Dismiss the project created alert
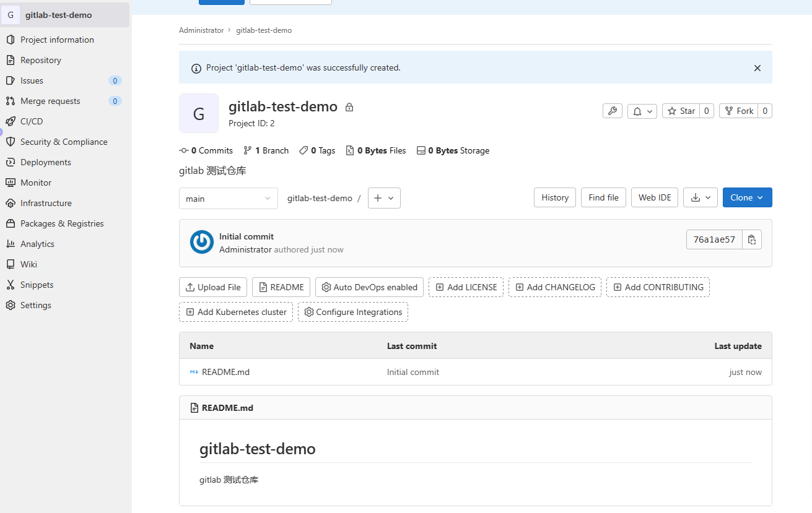Viewport: 812px width, 513px height. pyautogui.click(x=757, y=68)
